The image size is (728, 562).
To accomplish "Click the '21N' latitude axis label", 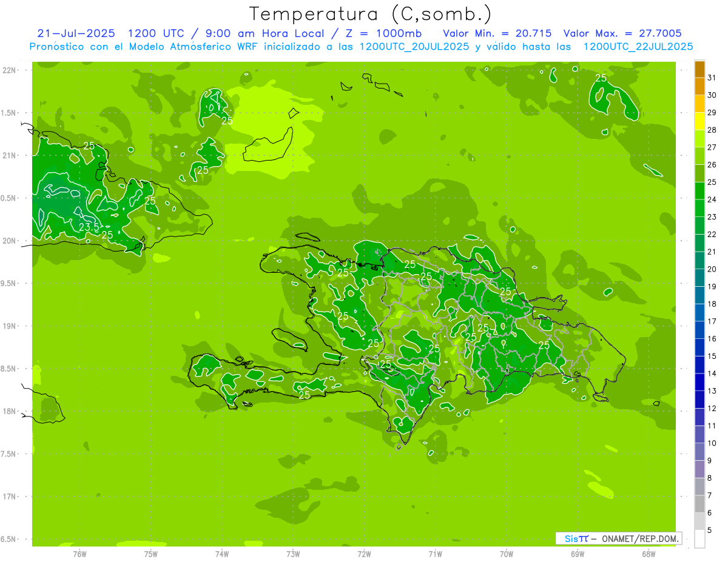I will 10,155.
